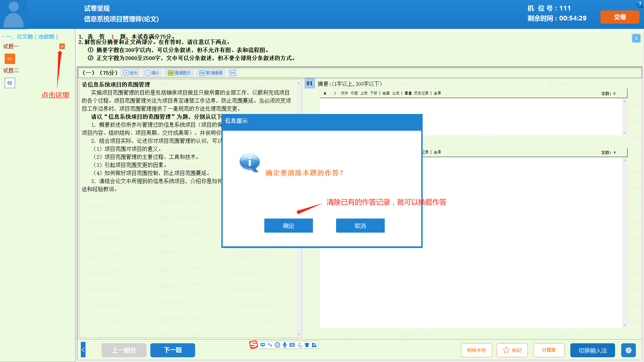Click the 放大 zoom-in icon
The image size is (644, 362).
click(130, 73)
